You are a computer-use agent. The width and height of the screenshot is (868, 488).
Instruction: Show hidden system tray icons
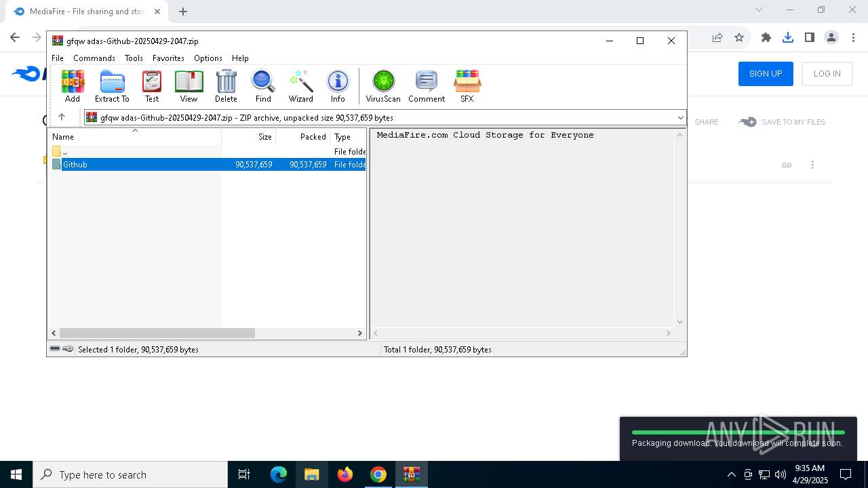(x=731, y=474)
